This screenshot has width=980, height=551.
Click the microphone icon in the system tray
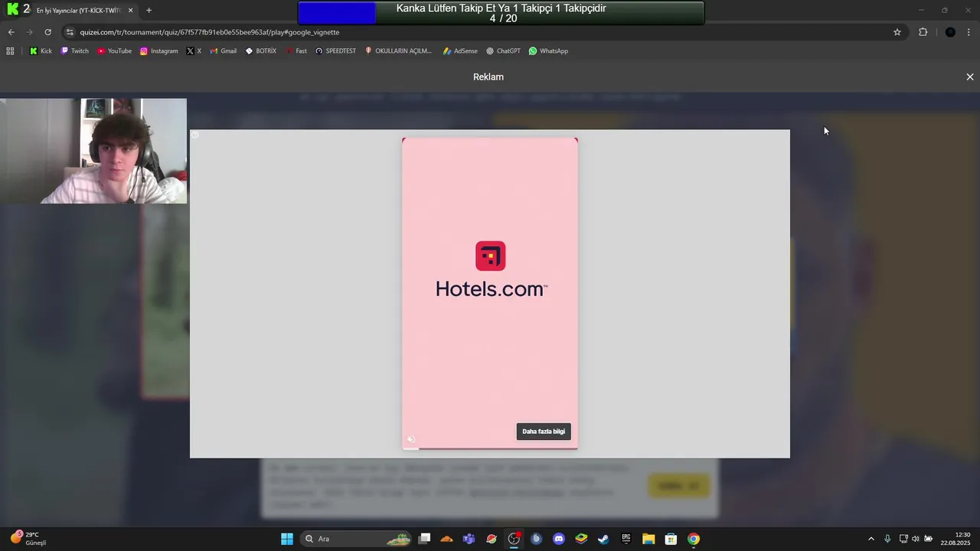887,539
